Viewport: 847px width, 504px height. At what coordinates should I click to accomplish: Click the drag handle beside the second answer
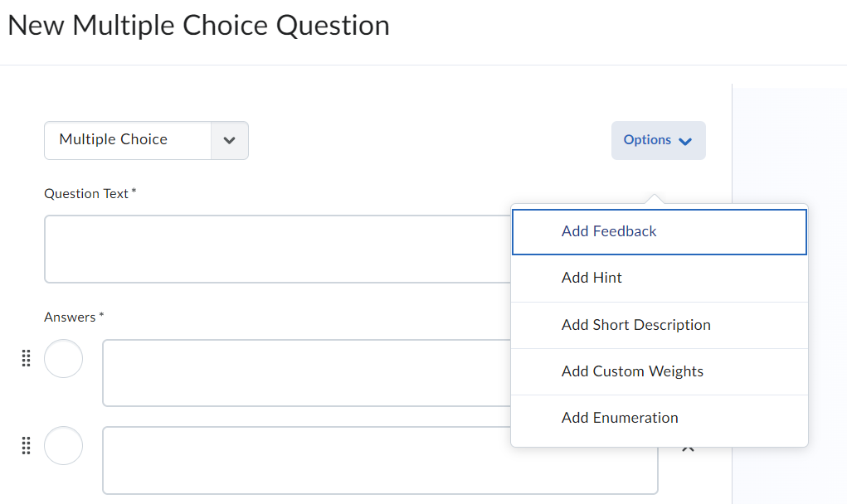pyautogui.click(x=25, y=446)
